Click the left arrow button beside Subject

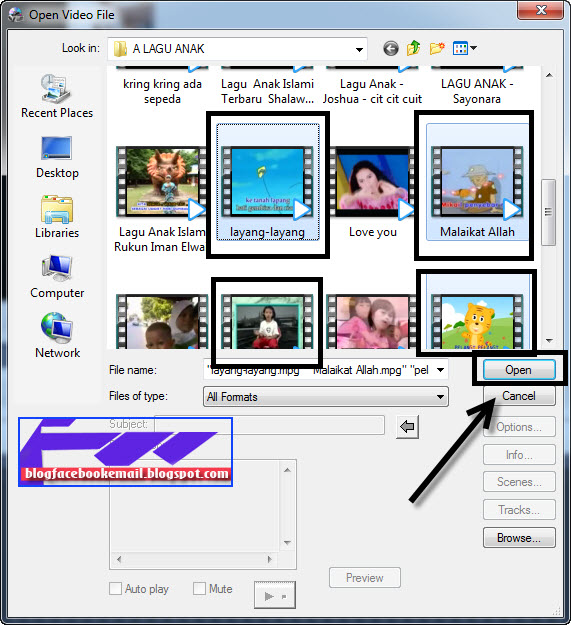pos(407,427)
